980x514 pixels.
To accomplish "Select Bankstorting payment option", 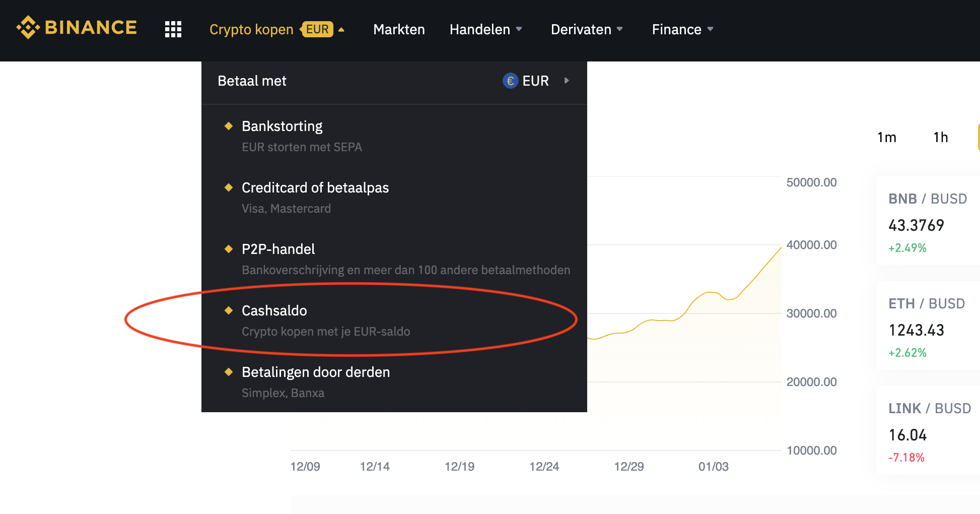I will pyautogui.click(x=394, y=136).
